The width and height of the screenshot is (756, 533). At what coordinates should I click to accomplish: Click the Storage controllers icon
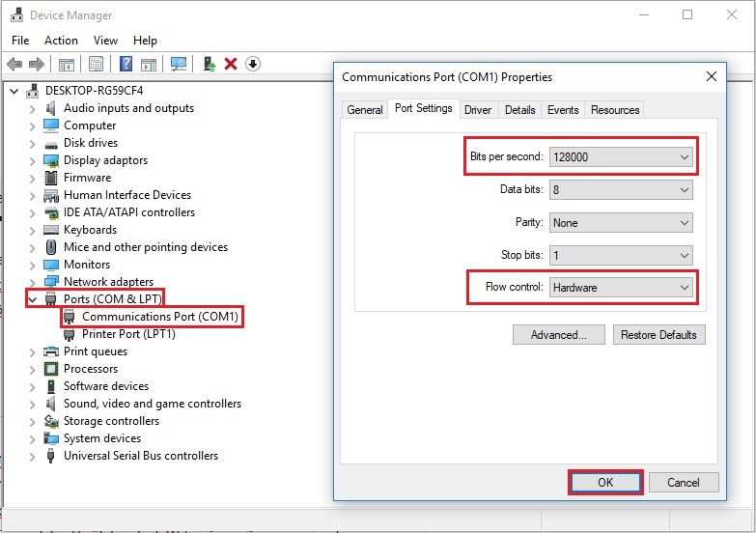[50, 421]
